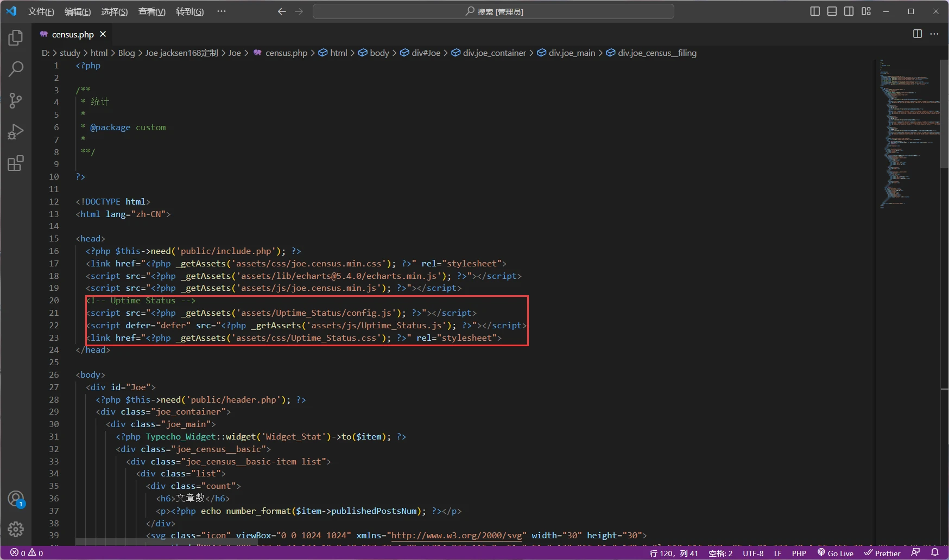This screenshot has width=949, height=560.
Task: Click the error count status icon
Action: [x=18, y=553]
